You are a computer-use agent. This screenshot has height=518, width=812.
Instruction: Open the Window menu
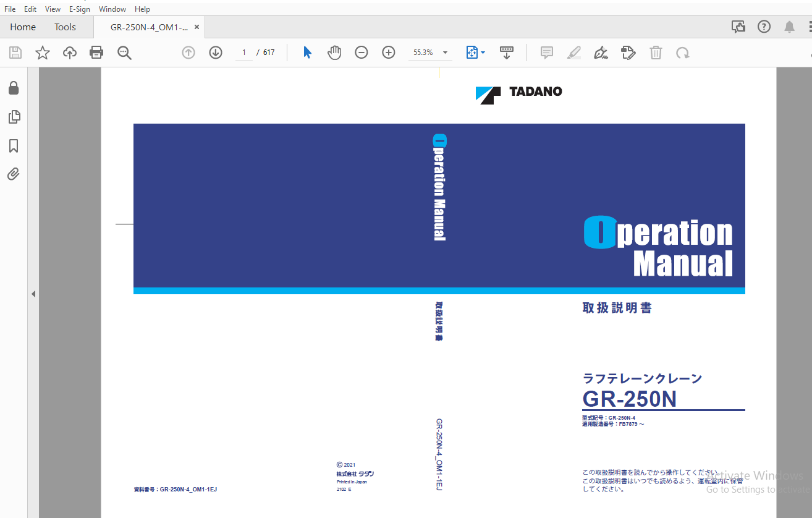pos(112,9)
